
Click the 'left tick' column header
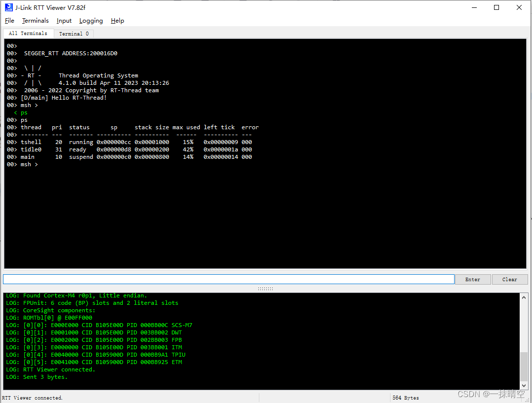[219, 127]
